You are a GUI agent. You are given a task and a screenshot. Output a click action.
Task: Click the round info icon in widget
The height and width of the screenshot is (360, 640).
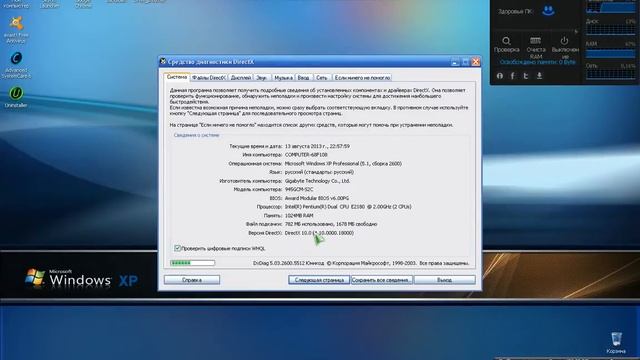(x=500, y=76)
